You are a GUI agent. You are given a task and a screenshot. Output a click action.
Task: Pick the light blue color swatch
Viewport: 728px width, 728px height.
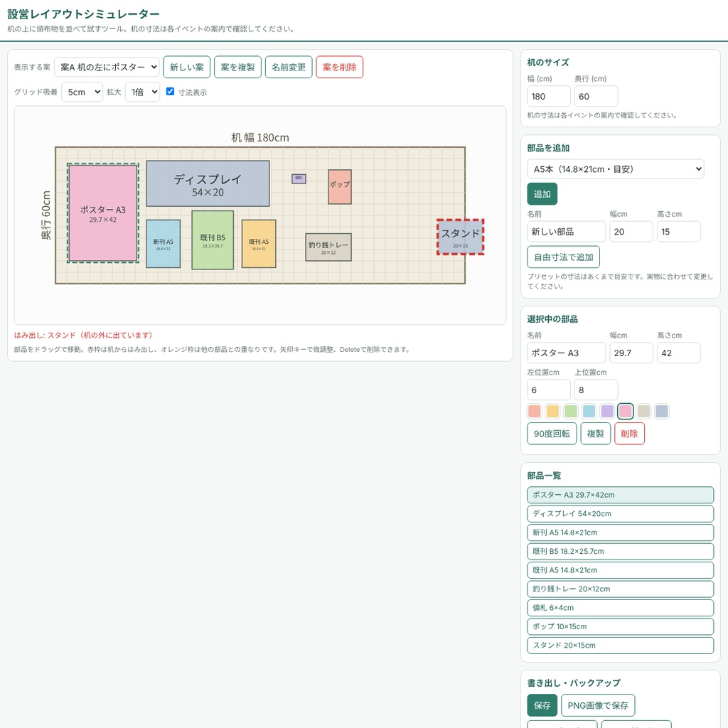(589, 411)
